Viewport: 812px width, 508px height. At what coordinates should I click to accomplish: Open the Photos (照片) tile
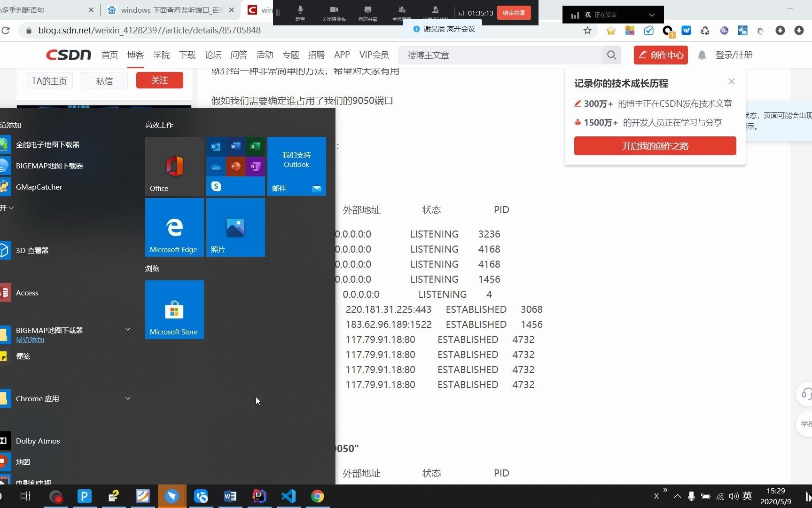click(235, 227)
